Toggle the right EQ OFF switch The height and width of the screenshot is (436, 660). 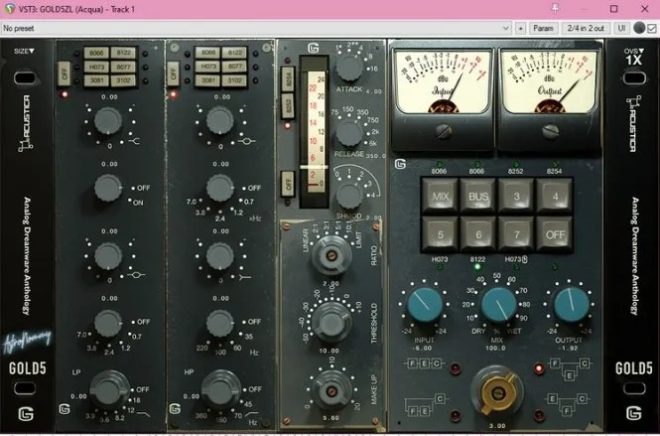click(x=173, y=74)
